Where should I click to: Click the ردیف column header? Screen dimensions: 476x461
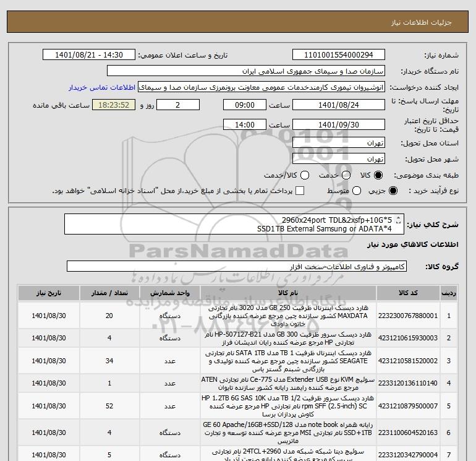coord(449,293)
